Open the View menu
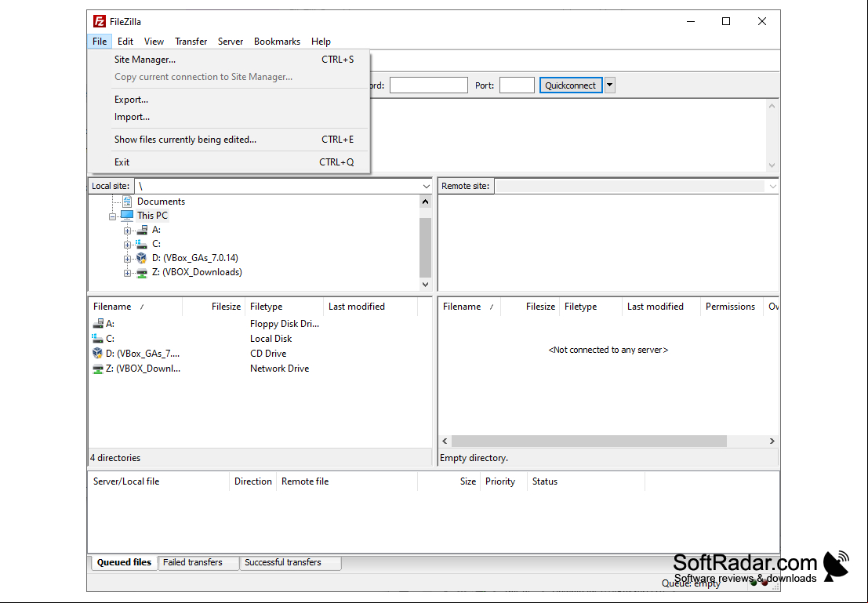Viewport: 868px width, 603px height. 154,42
